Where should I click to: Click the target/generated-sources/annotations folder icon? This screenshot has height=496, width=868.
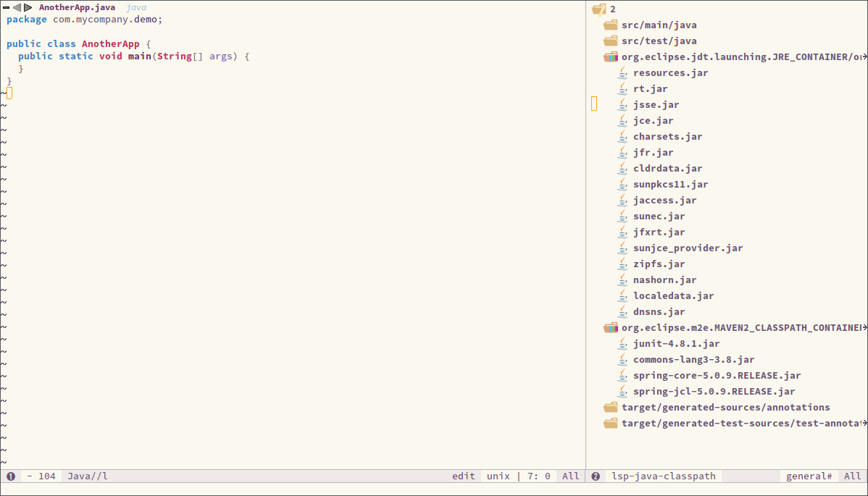pos(611,408)
